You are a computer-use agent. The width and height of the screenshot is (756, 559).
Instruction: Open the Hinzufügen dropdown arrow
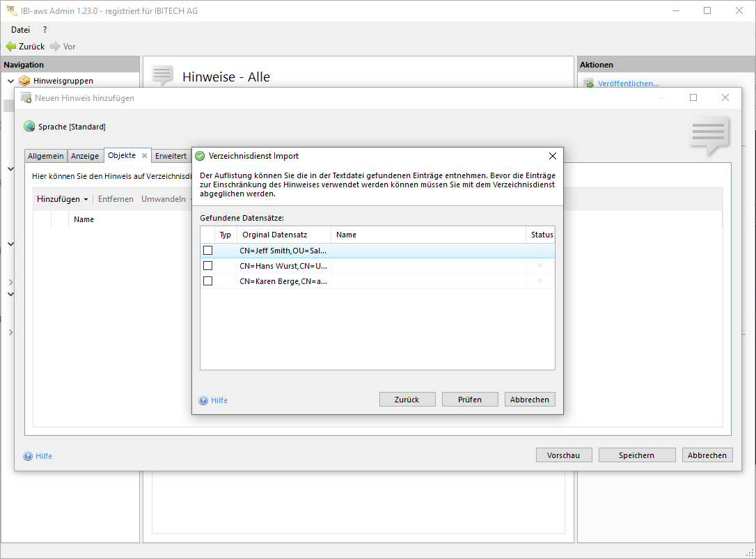86,200
